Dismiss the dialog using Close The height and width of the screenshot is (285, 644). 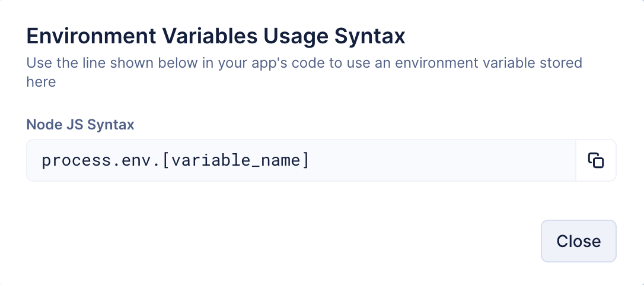(578, 241)
